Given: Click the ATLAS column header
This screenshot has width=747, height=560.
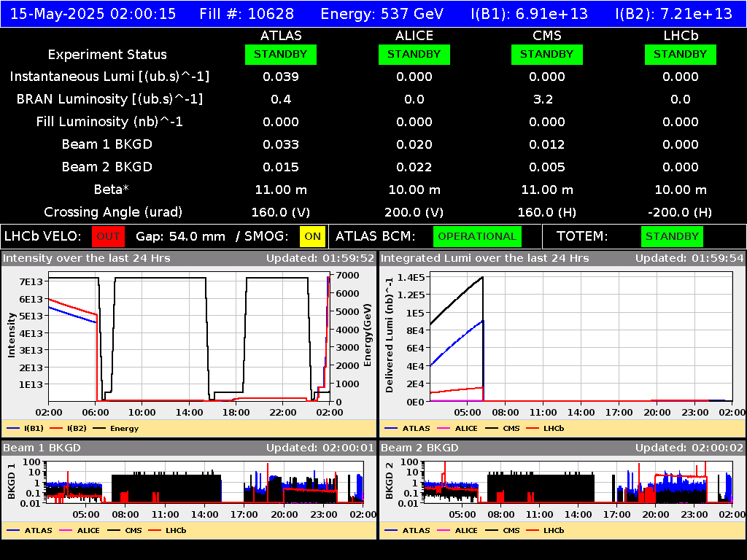Looking at the screenshot, I should 281,36.
